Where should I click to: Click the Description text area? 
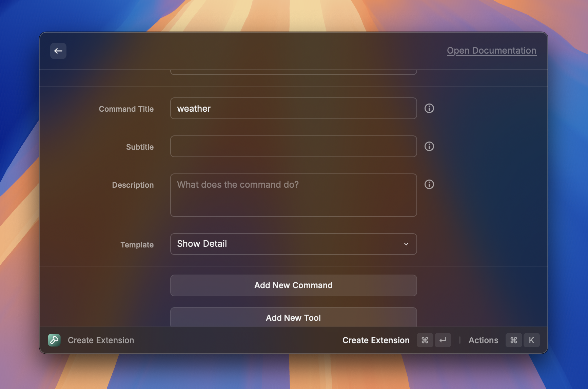click(x=293, y=195)
